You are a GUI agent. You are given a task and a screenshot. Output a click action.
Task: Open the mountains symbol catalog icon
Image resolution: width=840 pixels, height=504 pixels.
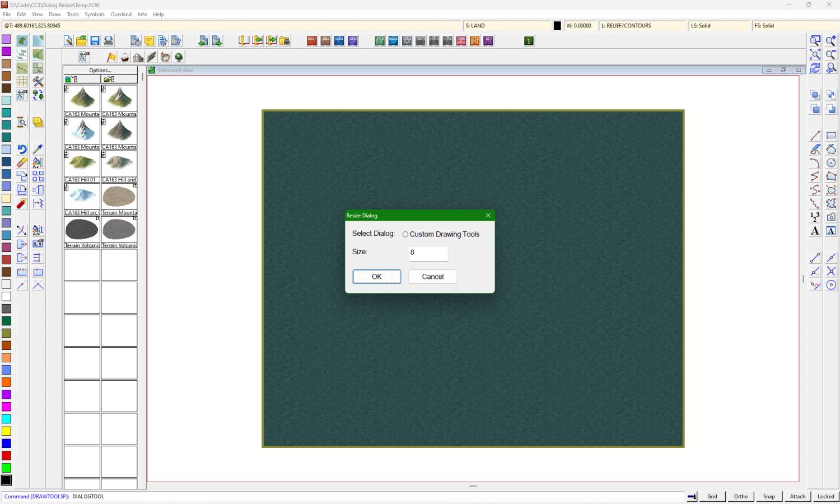(x=138, y=57)
